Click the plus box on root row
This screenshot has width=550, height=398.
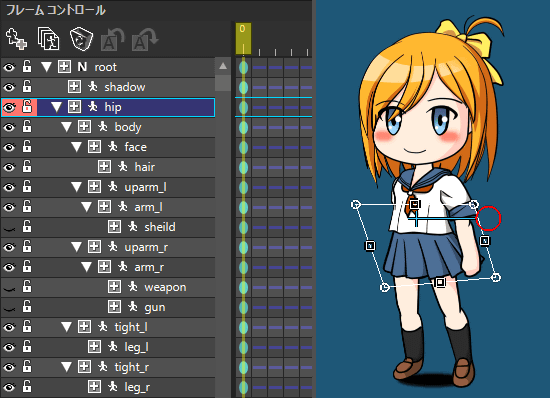(65, 66)
